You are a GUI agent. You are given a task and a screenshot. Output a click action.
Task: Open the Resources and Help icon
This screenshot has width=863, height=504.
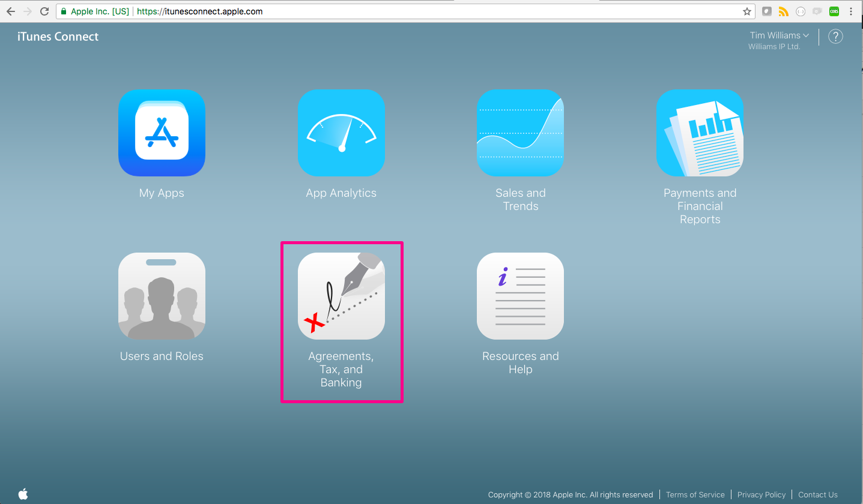(520, 296)
